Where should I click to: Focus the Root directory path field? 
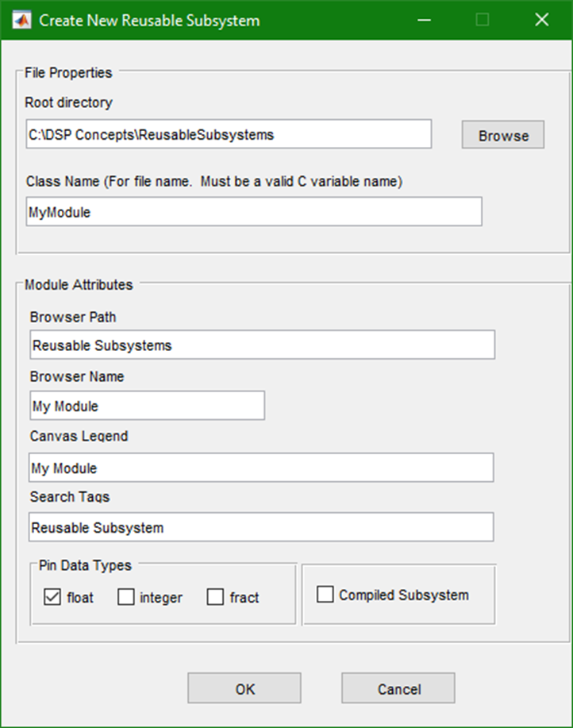point(229,134)
